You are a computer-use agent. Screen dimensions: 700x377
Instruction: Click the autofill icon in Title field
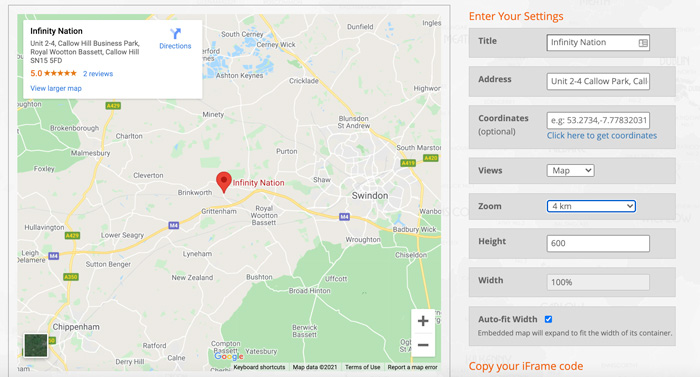(643, 43)
